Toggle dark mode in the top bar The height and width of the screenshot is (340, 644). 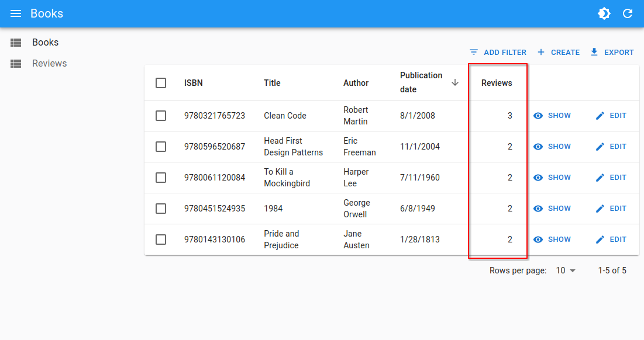[604, 13]
